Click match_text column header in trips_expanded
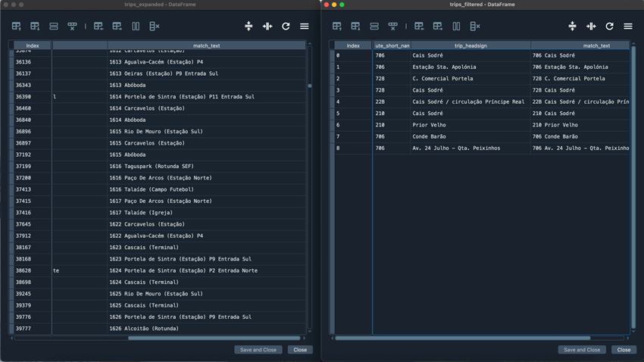This screenshot has width=644, height=362. coord(207,45)
